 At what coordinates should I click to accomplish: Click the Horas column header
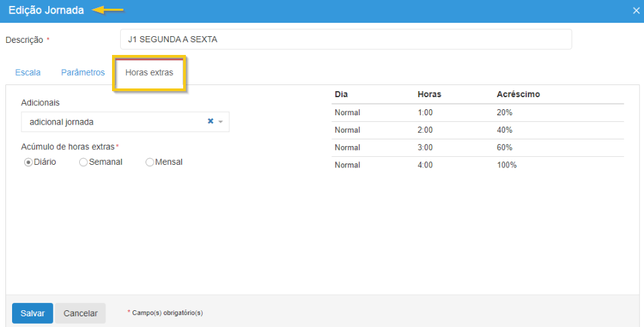(x=429, y=94)
